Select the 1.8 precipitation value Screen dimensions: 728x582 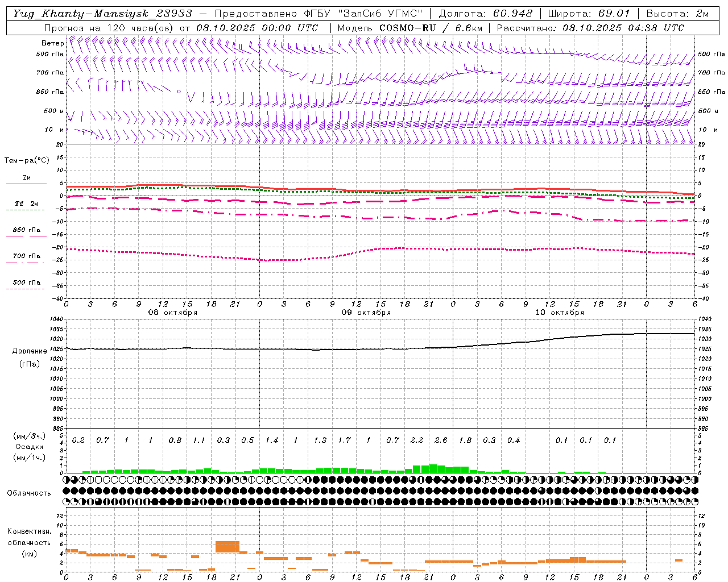coord(465,440)
